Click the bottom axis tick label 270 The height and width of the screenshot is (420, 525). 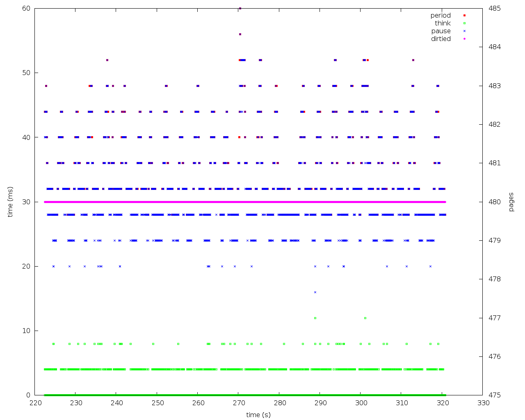coord(238,403)
